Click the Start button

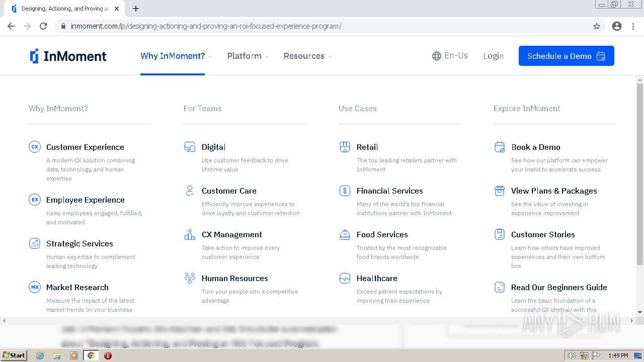pos(14,355)
